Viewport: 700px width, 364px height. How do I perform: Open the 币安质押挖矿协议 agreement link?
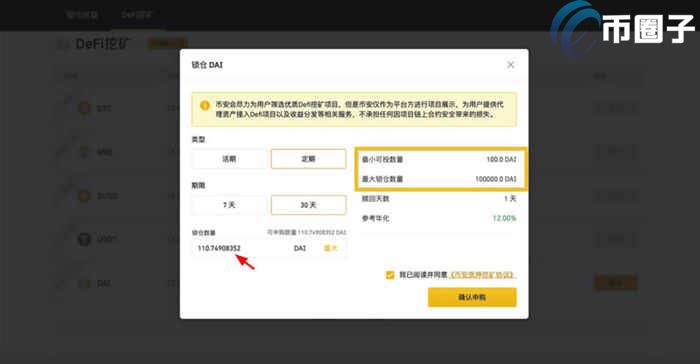pos(483,275)
